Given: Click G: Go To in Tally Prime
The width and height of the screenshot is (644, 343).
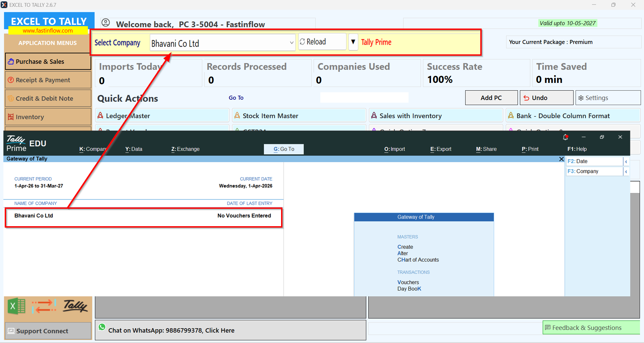Looking at the screenshot, I should [284, 149].
